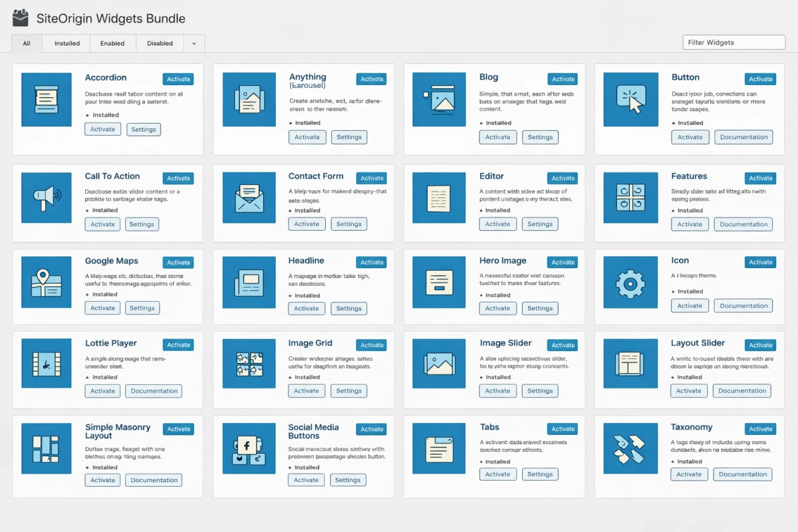Select the Social Media Buttons icon
798x532 pixels.
[249, 448]
